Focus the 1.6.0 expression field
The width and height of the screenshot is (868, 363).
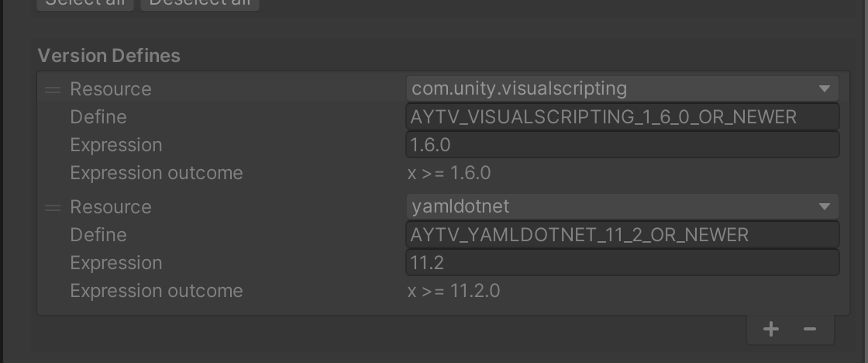click(x=622, y=145)
